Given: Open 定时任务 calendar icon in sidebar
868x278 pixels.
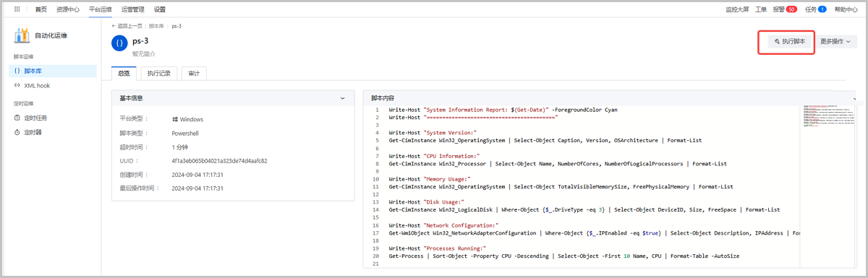Looking at the screenshot, I should 17,118.
